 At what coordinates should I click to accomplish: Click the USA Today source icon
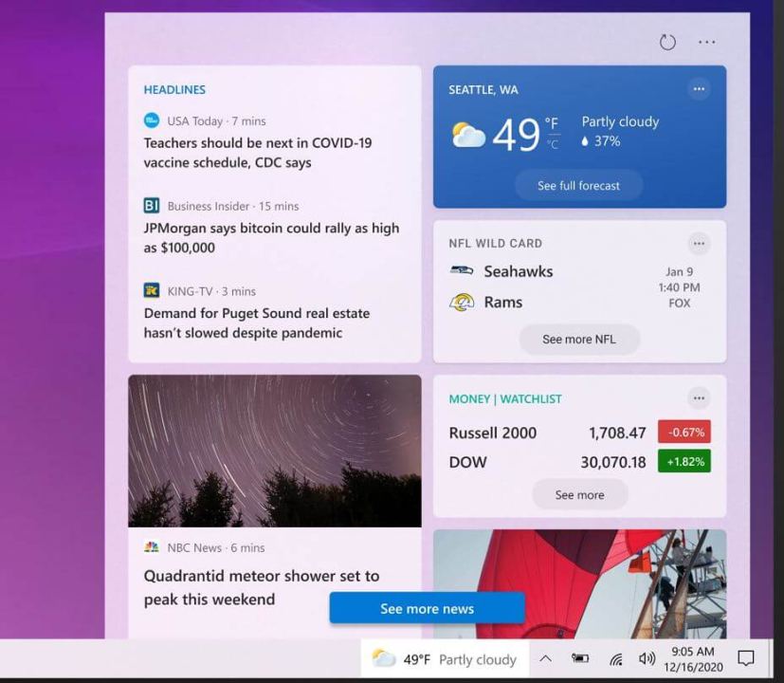pos(151,120)
